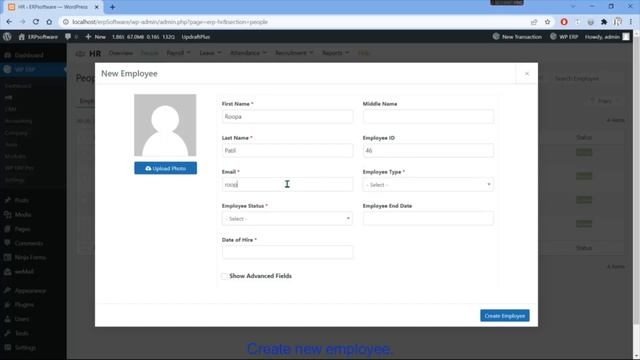Click the Create Employee button
The height and width of the screenshot is (360, 640).
[x=504, y=316]
